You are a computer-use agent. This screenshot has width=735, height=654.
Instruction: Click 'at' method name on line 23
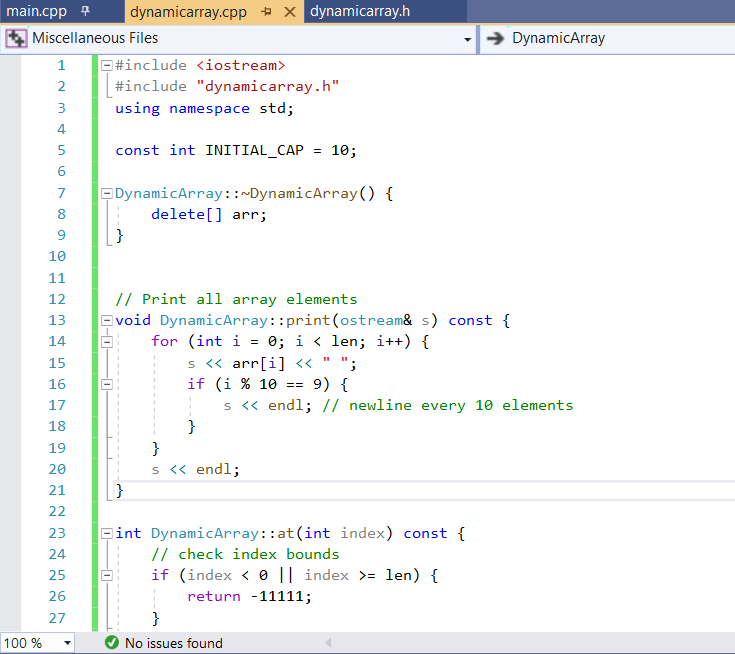285,533
